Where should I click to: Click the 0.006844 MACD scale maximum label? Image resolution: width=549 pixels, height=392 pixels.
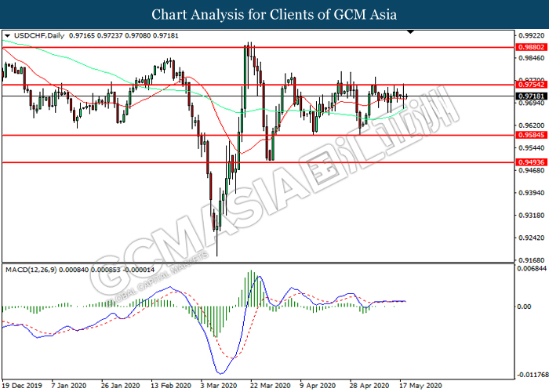pyautogui.click(x=533, y=268)
